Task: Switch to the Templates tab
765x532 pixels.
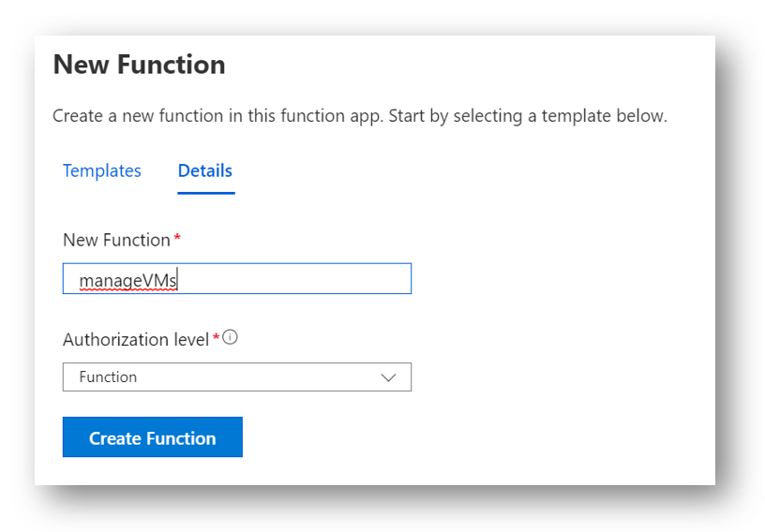Action: [102, 170]
